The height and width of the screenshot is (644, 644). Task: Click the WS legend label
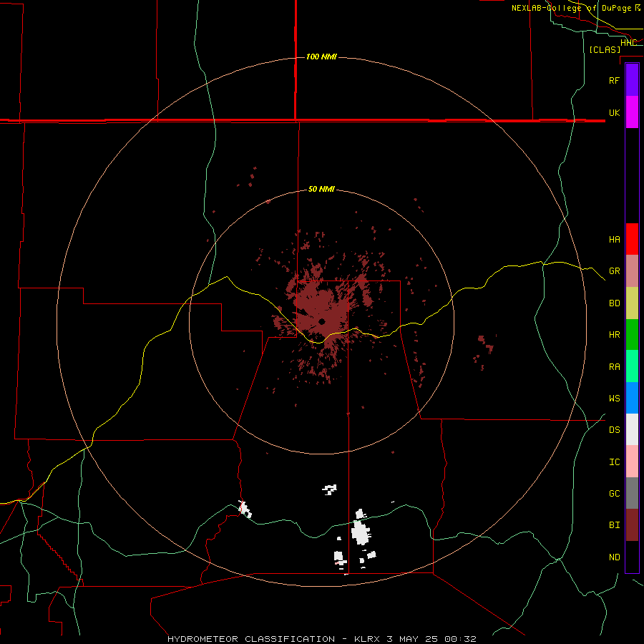pos(614,398)
